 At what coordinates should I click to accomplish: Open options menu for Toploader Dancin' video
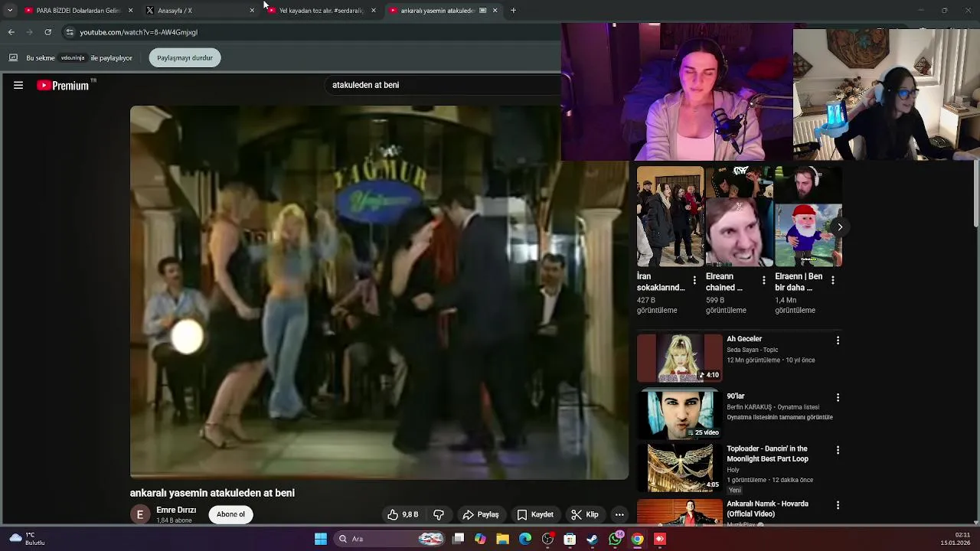(838, 450)
